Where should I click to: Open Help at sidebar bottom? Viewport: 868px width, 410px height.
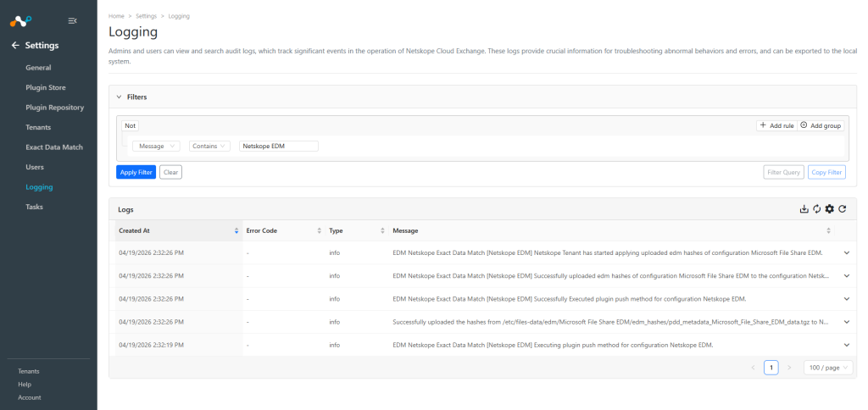pyautogui.click(x=25, y=384)
